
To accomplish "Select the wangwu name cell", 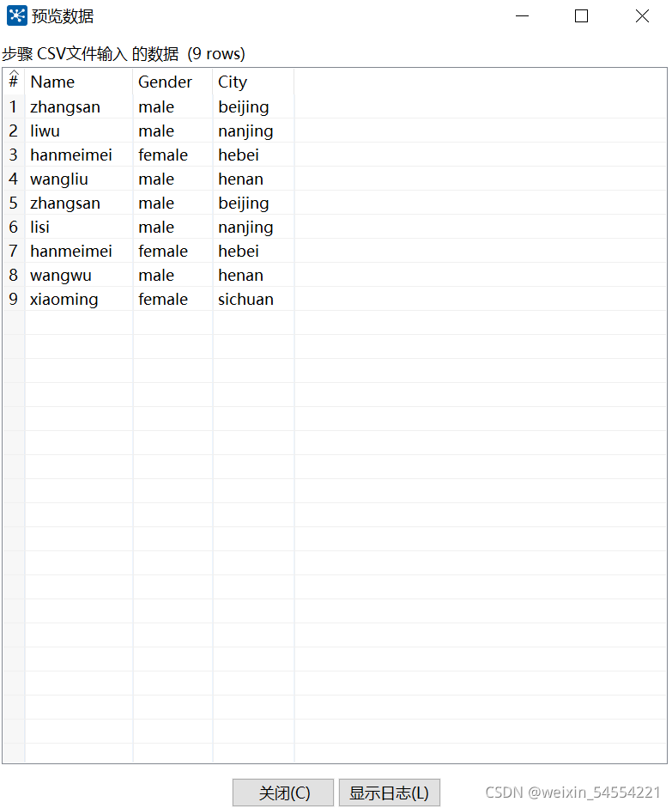I will [x=79, y=275].
